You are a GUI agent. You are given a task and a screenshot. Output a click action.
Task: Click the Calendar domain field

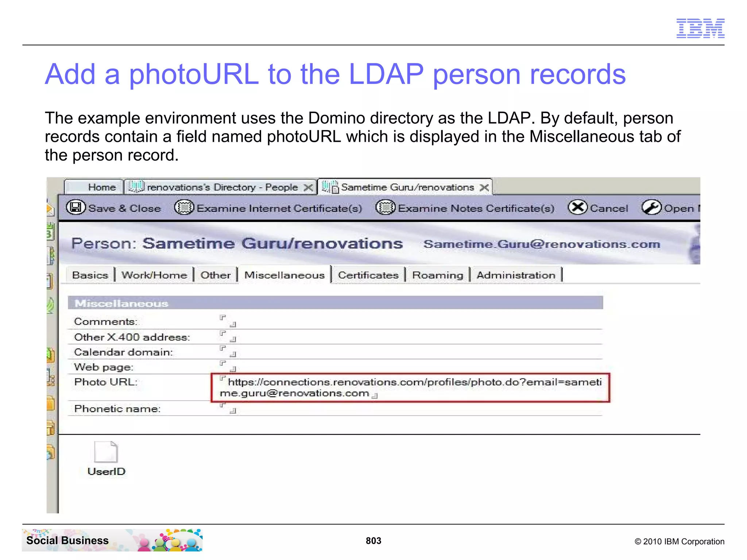pos(228,351)
